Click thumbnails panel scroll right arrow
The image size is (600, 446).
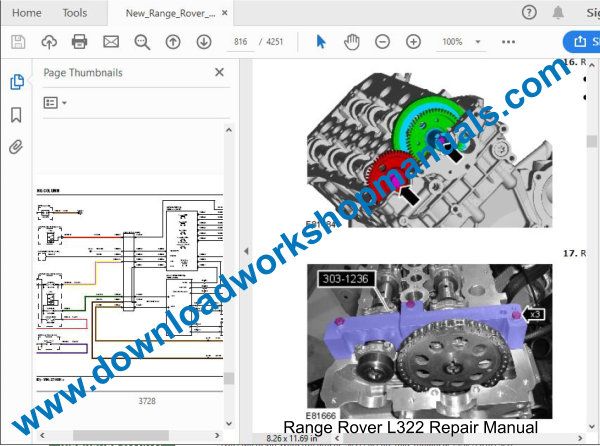(217, 435)
